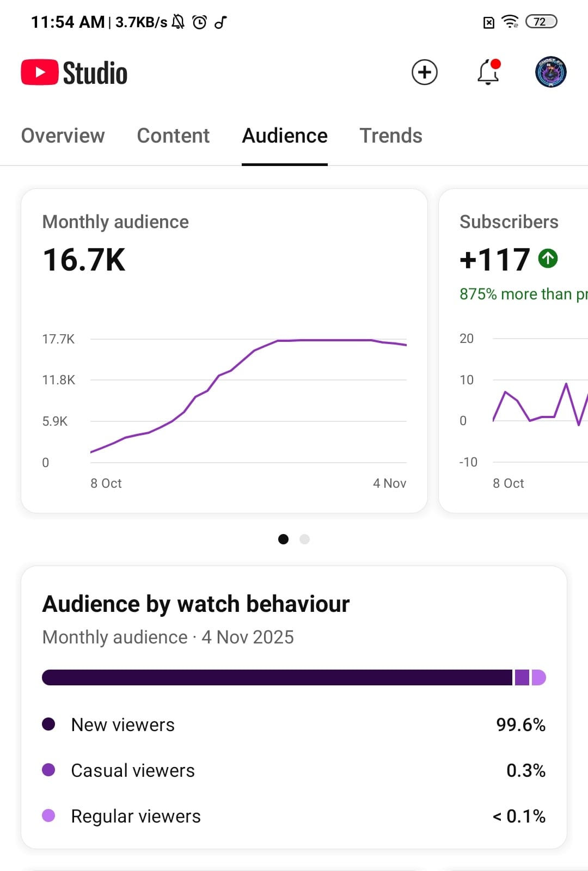Tap the New viewers bar segment
Viewport: 588px width, 871px height.
tap(277, 677)
